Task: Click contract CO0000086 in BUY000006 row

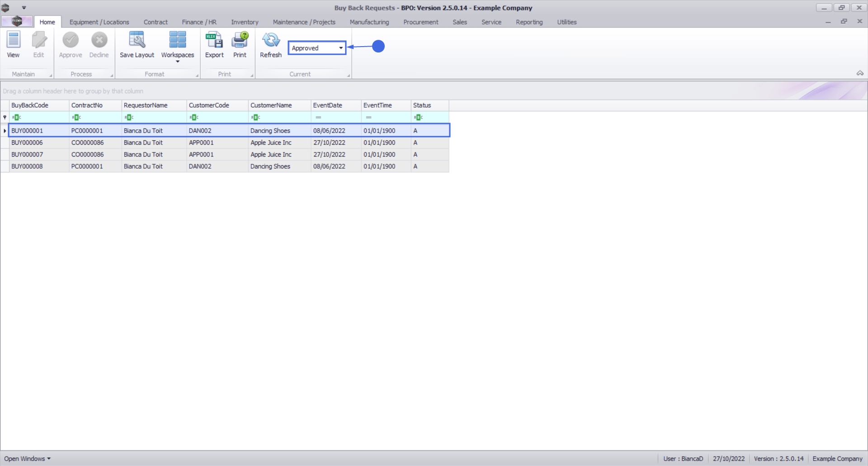Action: coord(87,143)
